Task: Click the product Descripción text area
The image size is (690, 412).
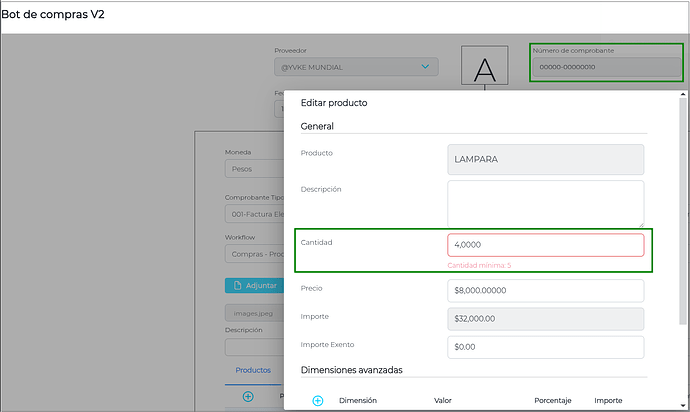Action: [x=545, y=203]
